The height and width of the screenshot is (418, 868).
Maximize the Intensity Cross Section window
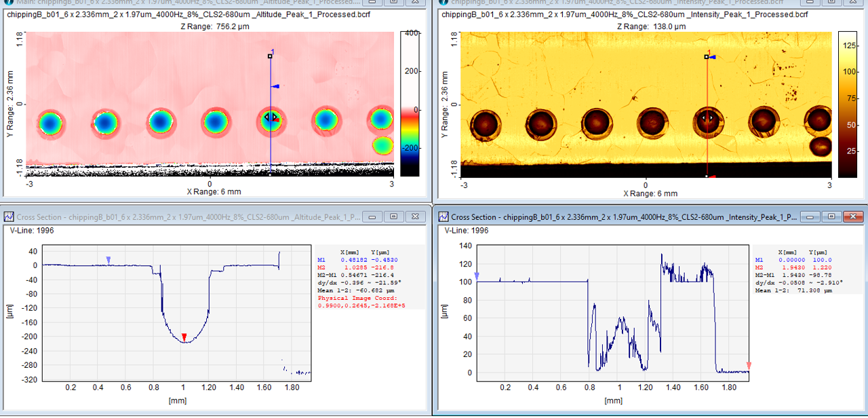point(831,217)
